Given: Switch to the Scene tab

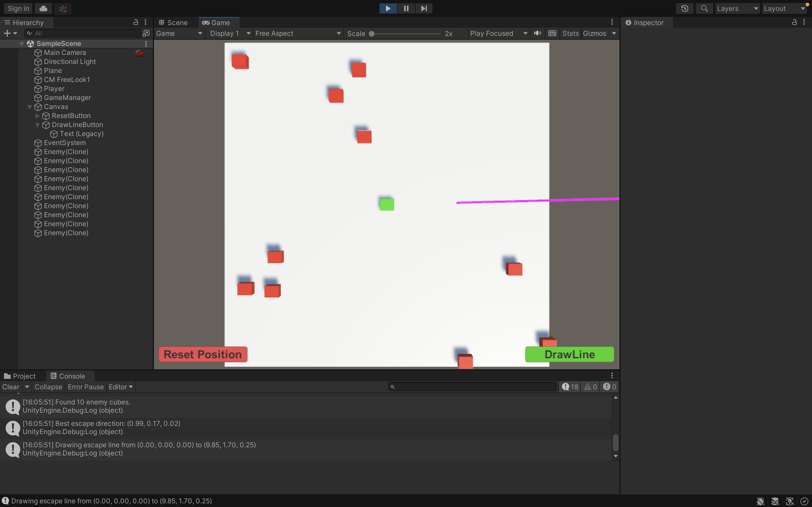Looking at the screenshot, I should click(173, 23).
